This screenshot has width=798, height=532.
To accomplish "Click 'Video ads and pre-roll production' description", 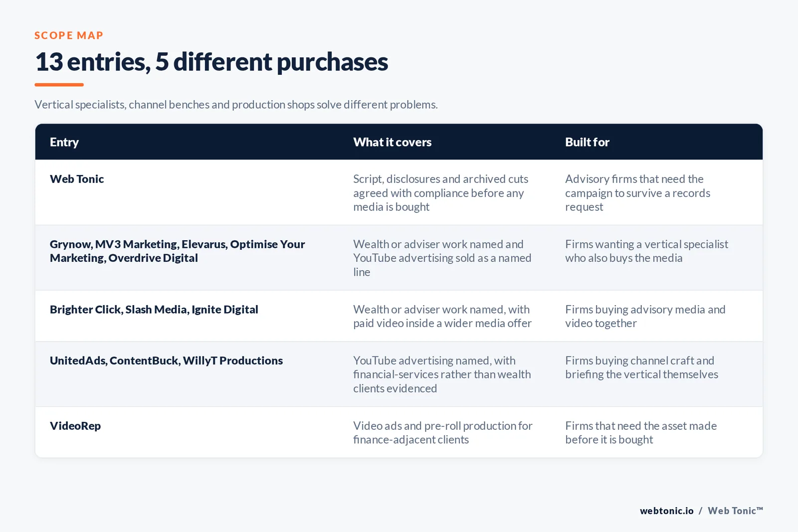I will pyautogui.click(x=442, y=432).
